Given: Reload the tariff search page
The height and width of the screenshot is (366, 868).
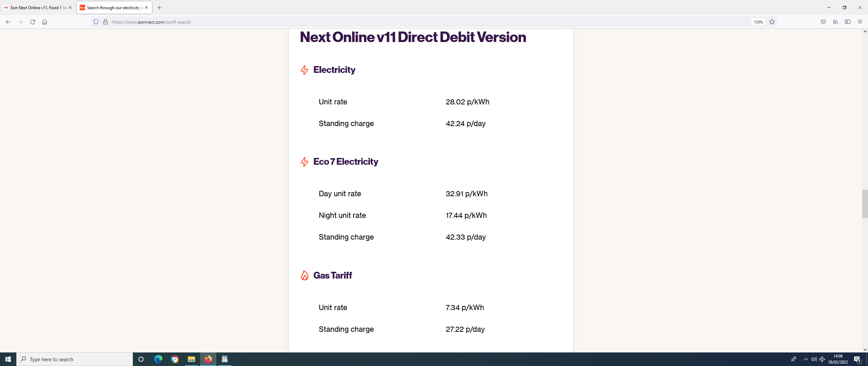Looking at the screenshot, I should coord(33,22).
